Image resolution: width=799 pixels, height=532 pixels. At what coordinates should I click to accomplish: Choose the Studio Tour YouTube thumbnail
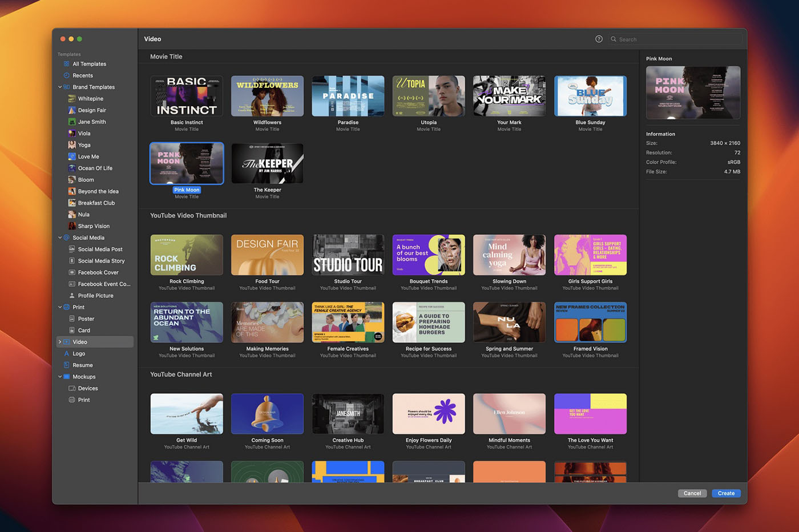(348, 255)
